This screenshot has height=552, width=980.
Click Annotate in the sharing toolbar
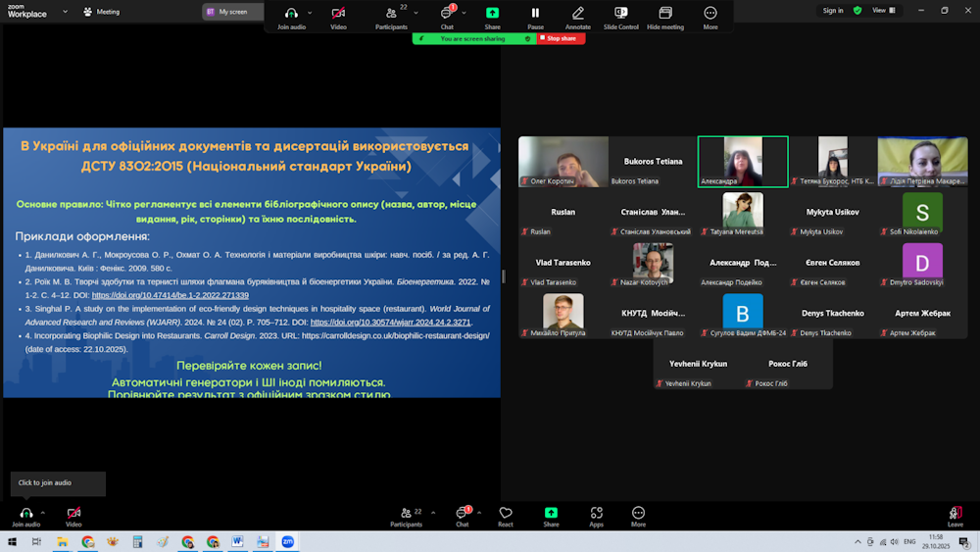(x=577, y=17)
